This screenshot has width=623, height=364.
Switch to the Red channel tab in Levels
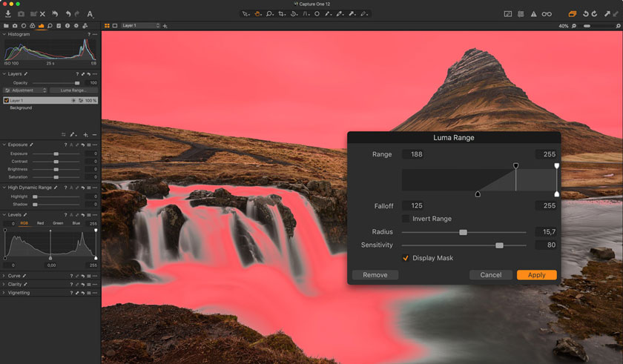(40, 223)
